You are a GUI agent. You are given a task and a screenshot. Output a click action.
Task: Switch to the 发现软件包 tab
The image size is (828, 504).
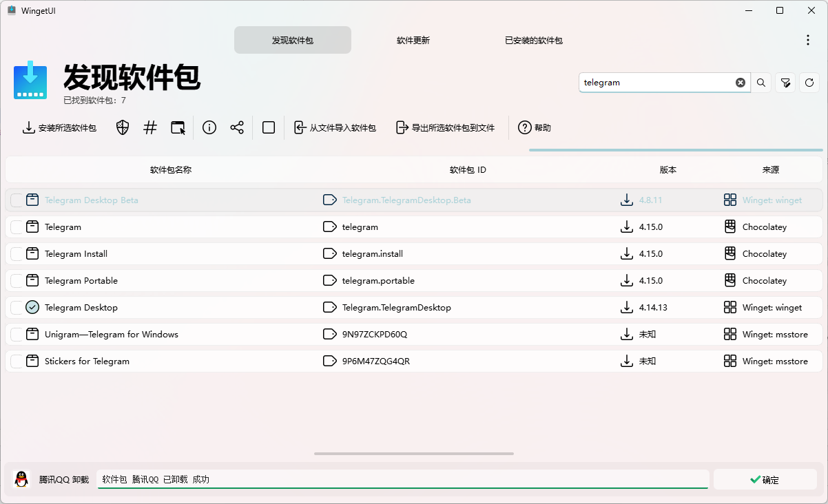point(293,40)
